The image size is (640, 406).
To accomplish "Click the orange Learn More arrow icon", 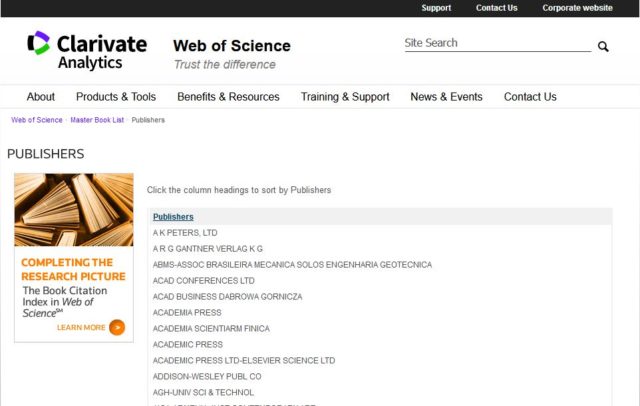I will (x=117, y=327).
